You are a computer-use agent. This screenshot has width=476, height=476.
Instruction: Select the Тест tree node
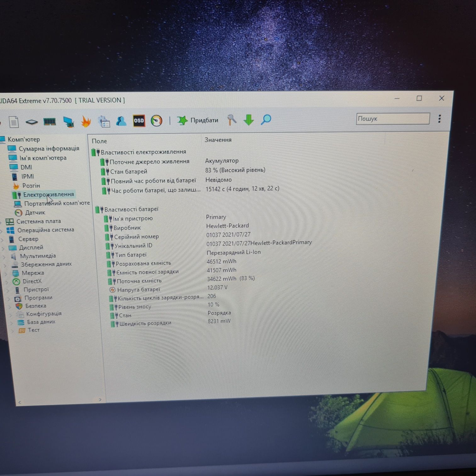(29, 330)
